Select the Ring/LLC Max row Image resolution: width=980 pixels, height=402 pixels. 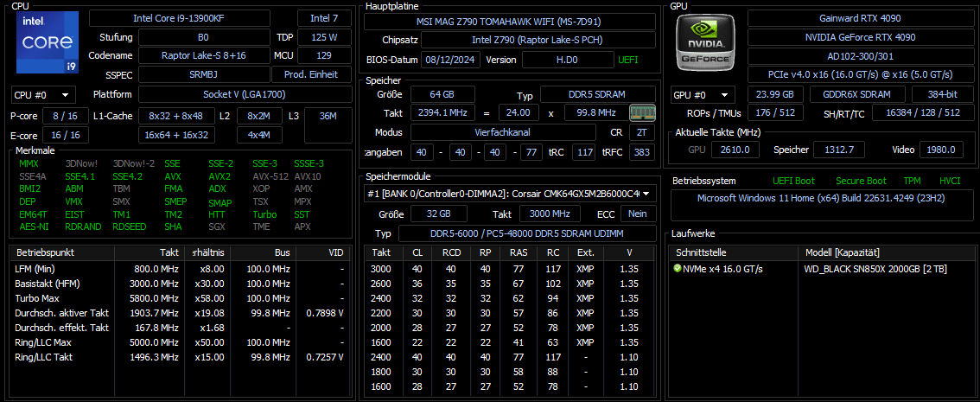tap(181, 342)
